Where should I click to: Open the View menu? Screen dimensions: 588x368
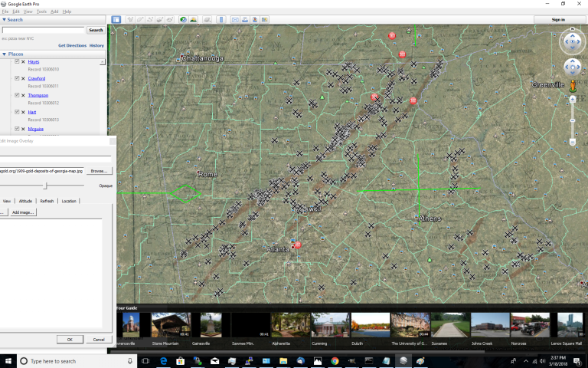pos(28,11)
